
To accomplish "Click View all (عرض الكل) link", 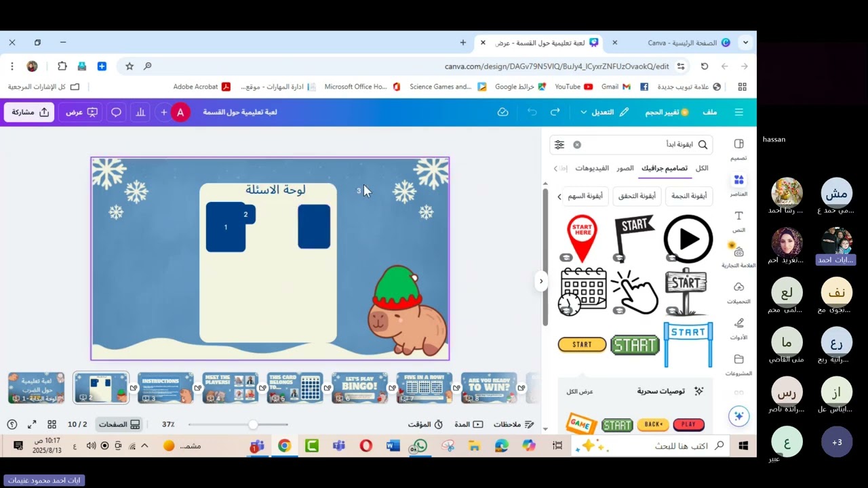I will tap(580, 392).
